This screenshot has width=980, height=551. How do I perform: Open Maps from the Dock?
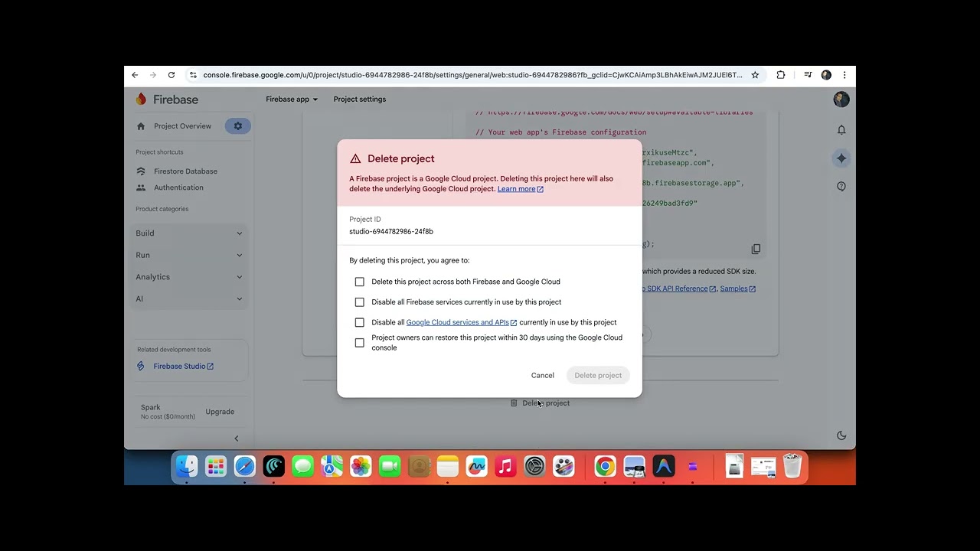click(x=332, y=466)
